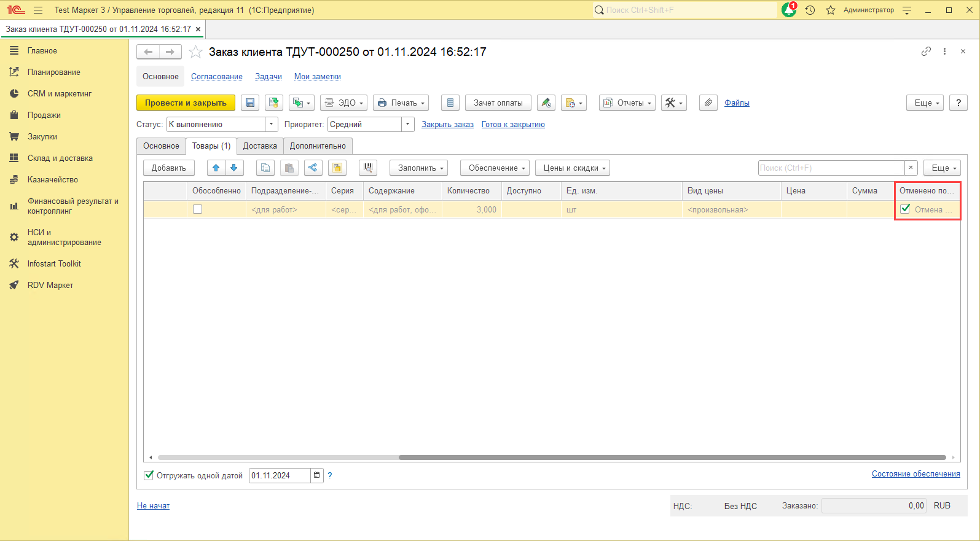Image resolution: width=980 pixels, height=541 pixels.
Task: Open the Продажи section
Action: 44,115
